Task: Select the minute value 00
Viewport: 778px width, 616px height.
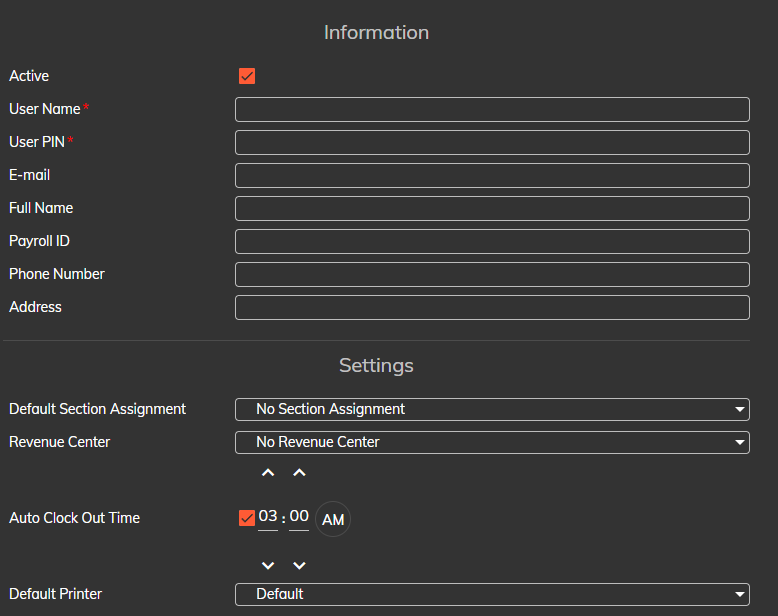Action: (299, 517)
